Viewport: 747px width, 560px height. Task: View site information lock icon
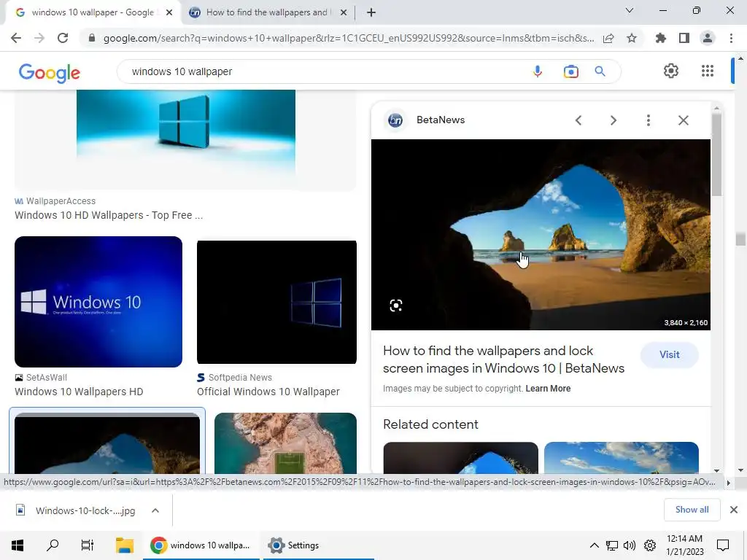click(92, 38)
